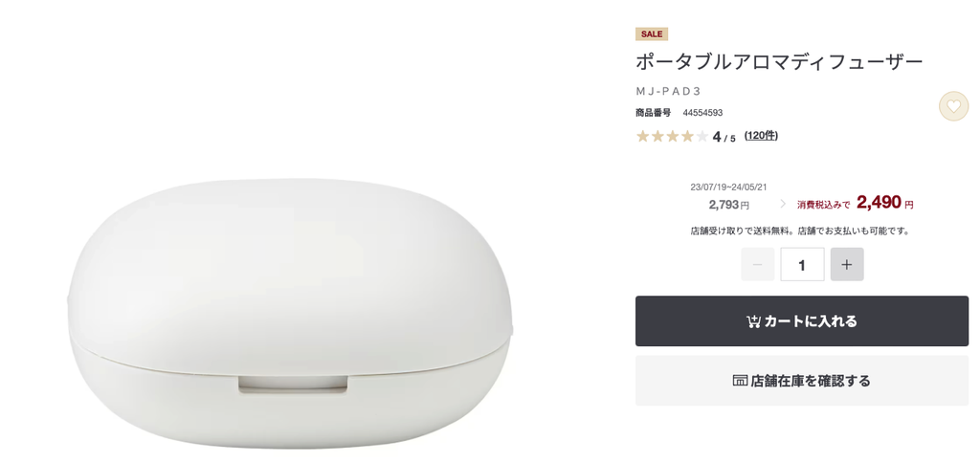This screenshot has height=463, width=980.
Task: Click the SALE badge label
Action: (x=652, y=34)
